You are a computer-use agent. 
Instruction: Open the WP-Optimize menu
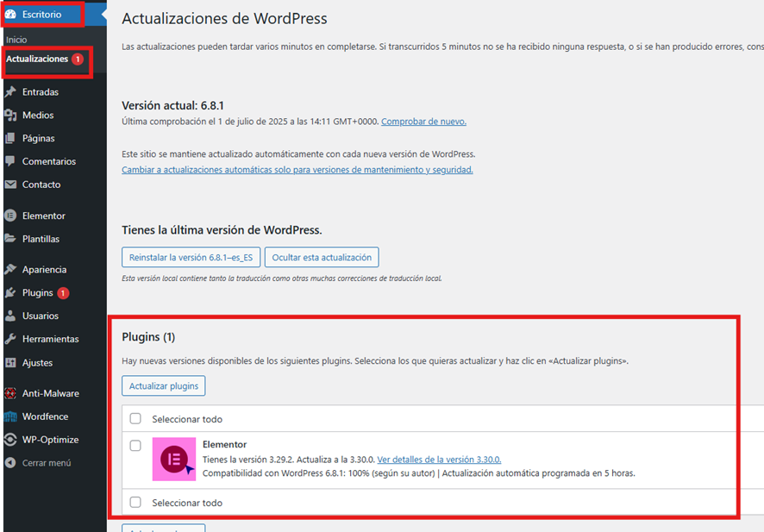pyautogui.click(x=51, y=440)
